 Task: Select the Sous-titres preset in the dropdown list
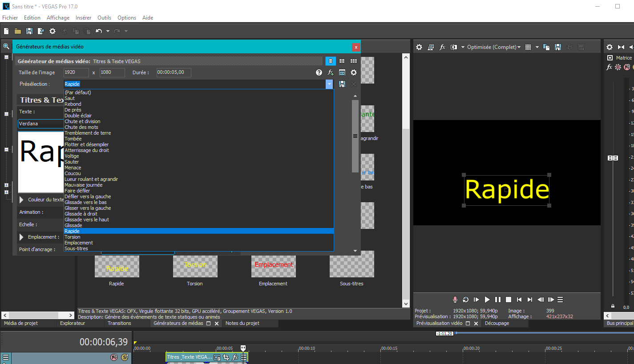point(199,248)
